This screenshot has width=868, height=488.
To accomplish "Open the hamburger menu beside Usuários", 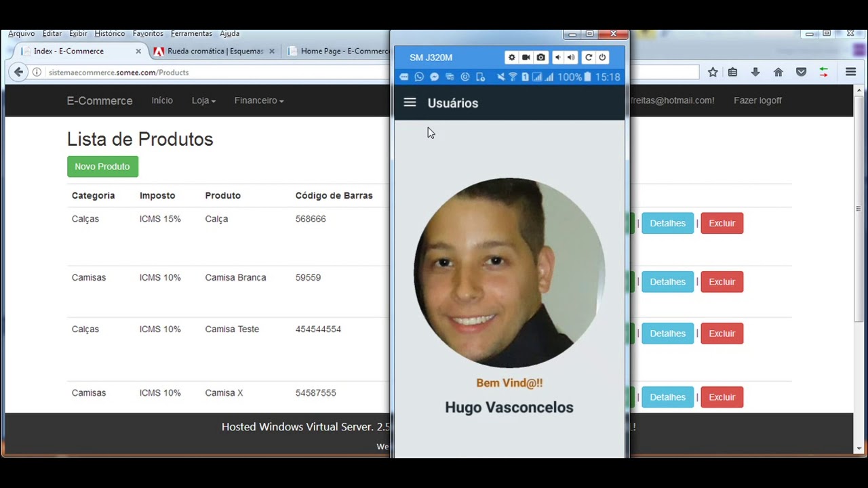I will pyautogui.click(x=410, y=102).
